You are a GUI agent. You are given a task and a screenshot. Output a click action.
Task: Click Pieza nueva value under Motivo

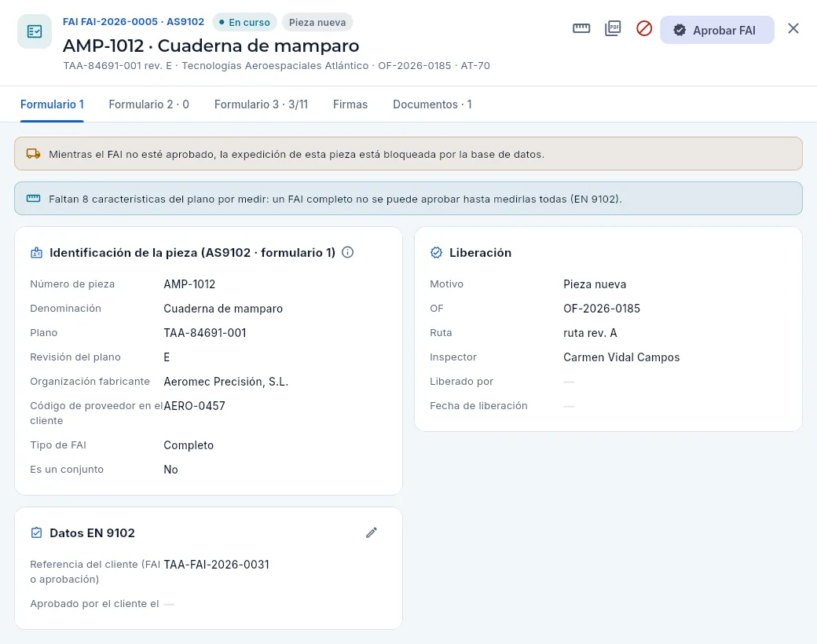[595, 284]
